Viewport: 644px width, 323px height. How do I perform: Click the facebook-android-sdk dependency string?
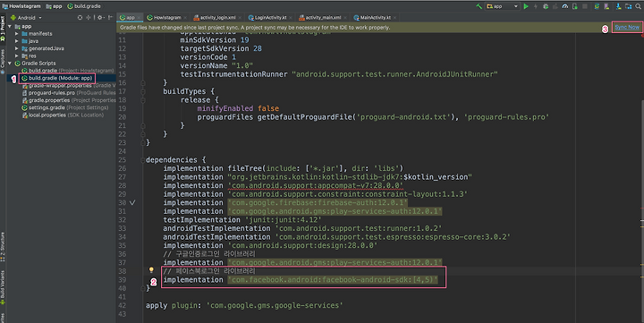pos(333,280)
